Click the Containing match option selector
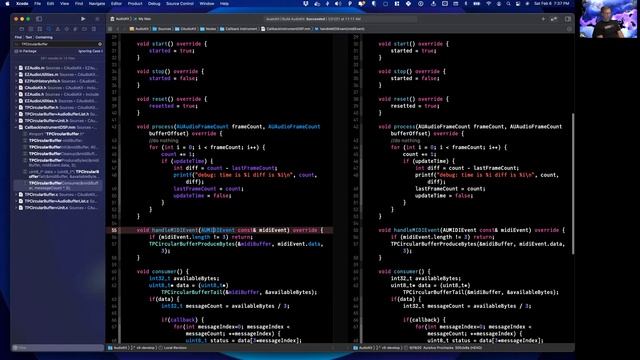The width and height of the screenshot is (640, 360). coord(44,37)
